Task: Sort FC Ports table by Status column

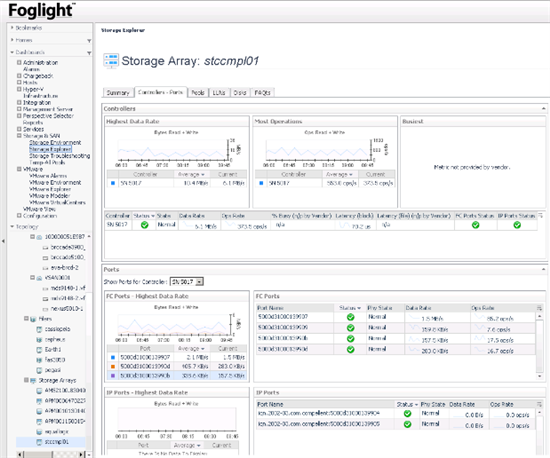Action: (x=350, y=308)
